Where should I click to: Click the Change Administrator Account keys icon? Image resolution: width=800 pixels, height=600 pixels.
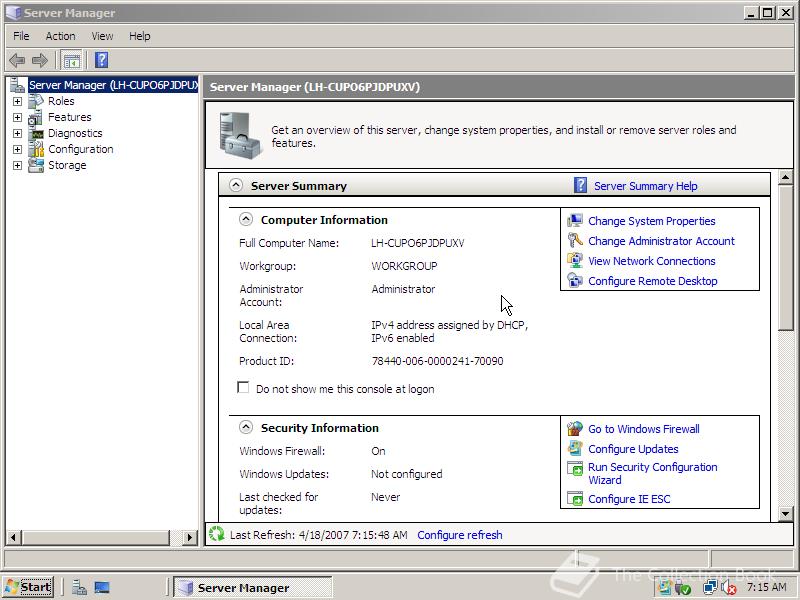tap(575, 240)
